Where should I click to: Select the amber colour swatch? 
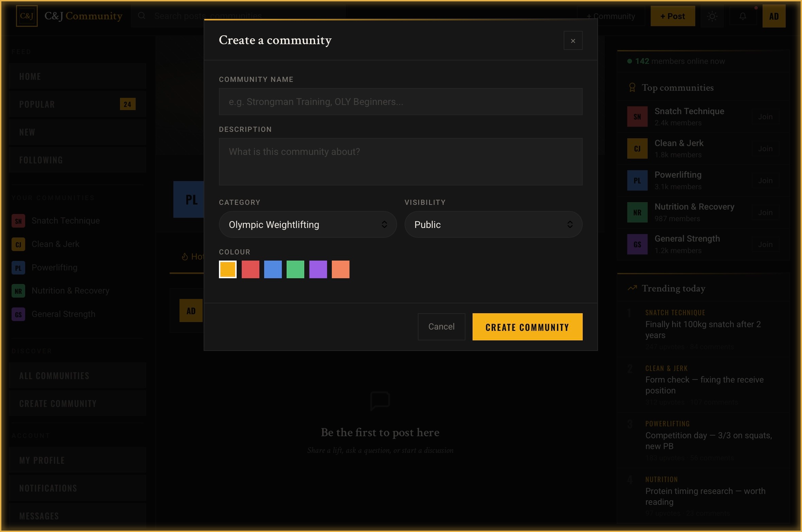(228, 269)
